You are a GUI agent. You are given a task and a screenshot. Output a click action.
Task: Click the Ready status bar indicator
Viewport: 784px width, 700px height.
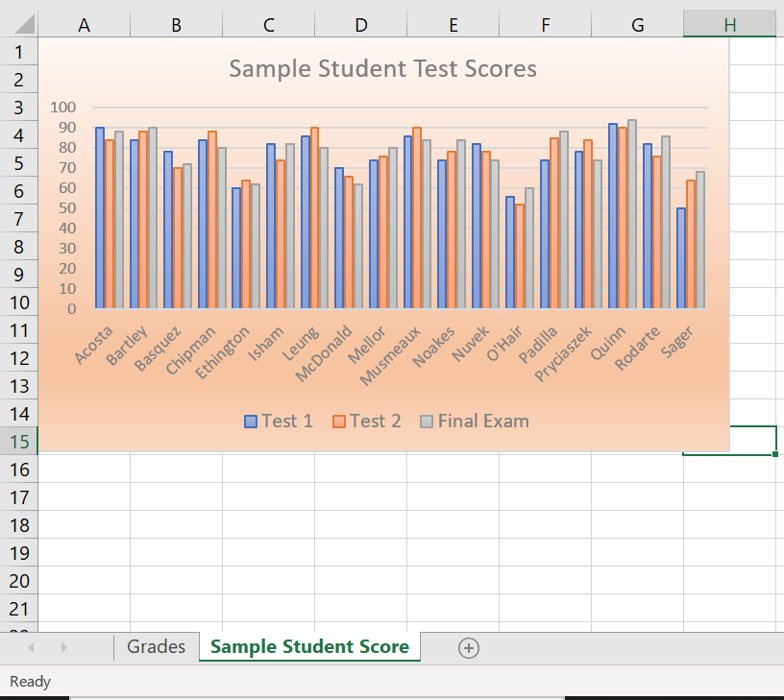pyautogui.click(x=31, y=682)
